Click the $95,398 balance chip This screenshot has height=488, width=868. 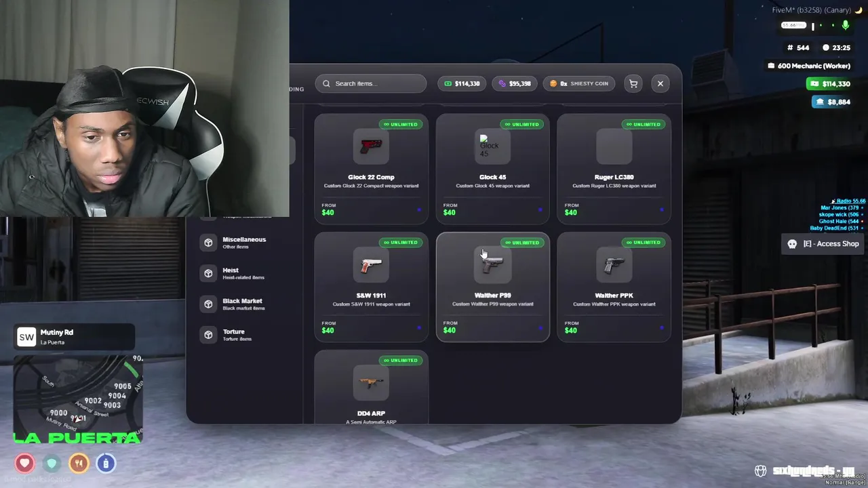(515, 83)
